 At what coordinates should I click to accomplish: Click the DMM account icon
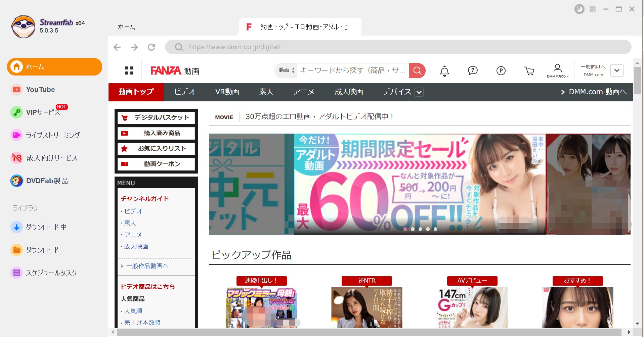coord(557,70)
